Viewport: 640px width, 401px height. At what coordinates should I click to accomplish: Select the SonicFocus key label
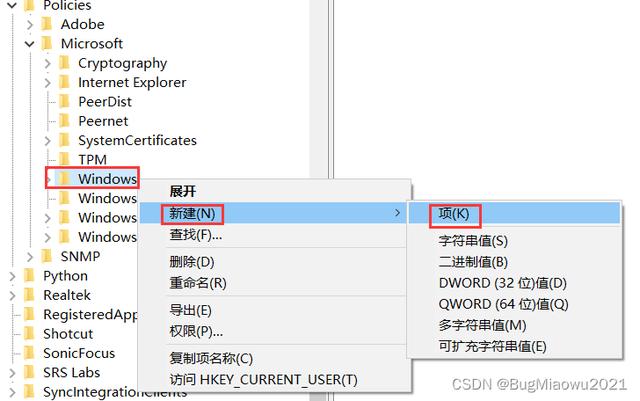pyautogui.click(x=79, y=353)
